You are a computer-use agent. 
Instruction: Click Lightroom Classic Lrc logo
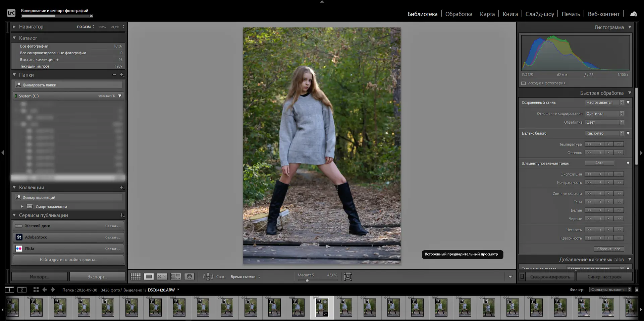(11, 13)
